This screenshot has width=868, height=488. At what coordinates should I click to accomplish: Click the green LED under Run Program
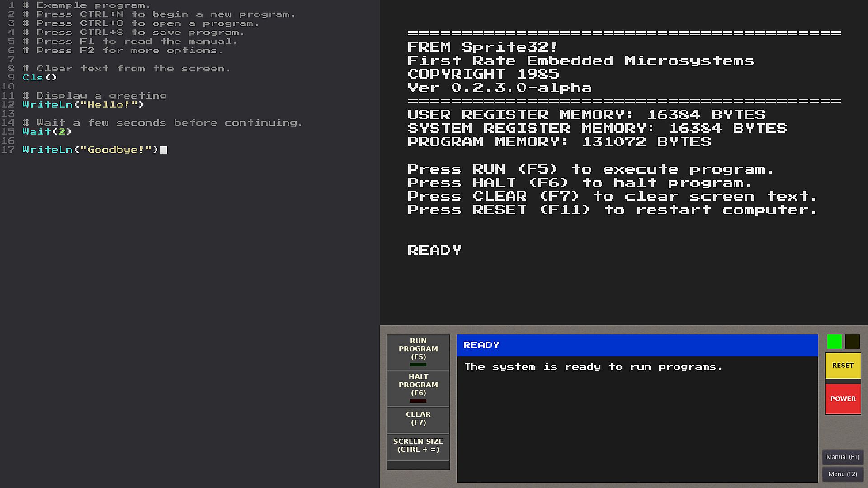(x=418, y=365)
